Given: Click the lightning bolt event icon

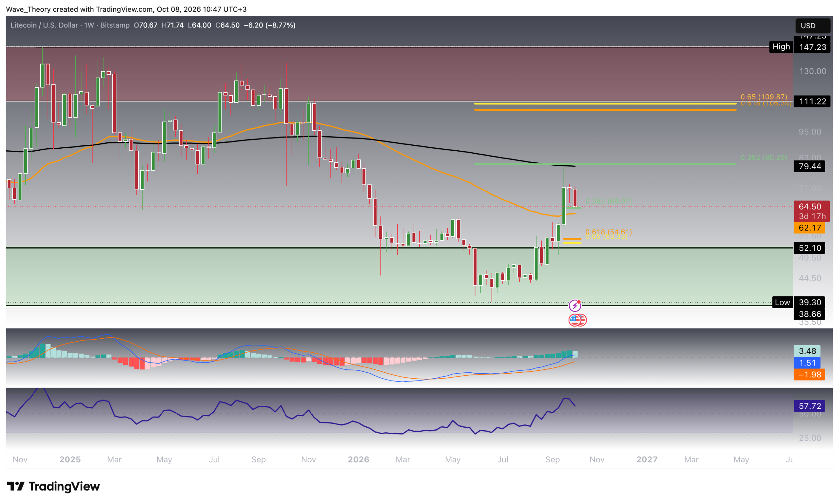Looking at the screenshot, I should pos(575,306).
